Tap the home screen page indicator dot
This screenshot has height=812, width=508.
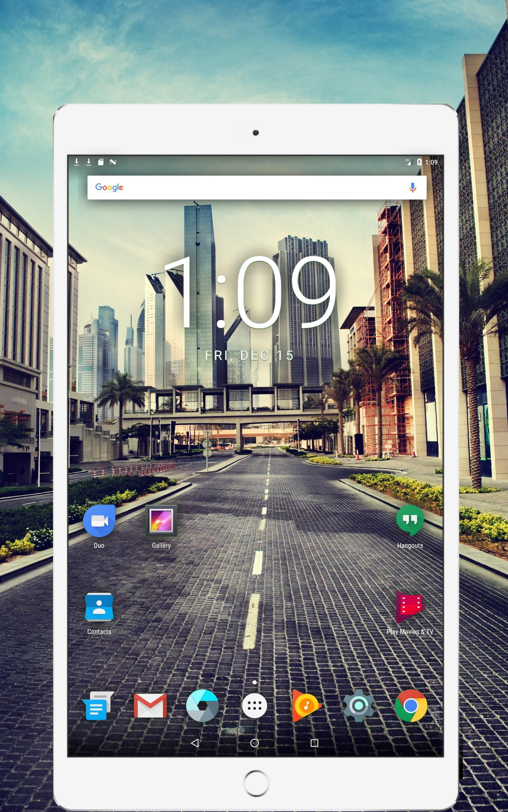pyautogui.click(x=255, y=683)
